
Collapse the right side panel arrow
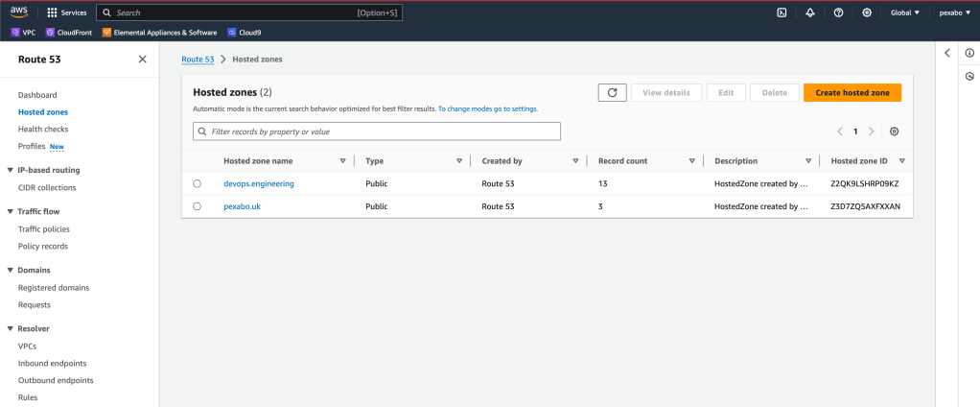[947, 53]
